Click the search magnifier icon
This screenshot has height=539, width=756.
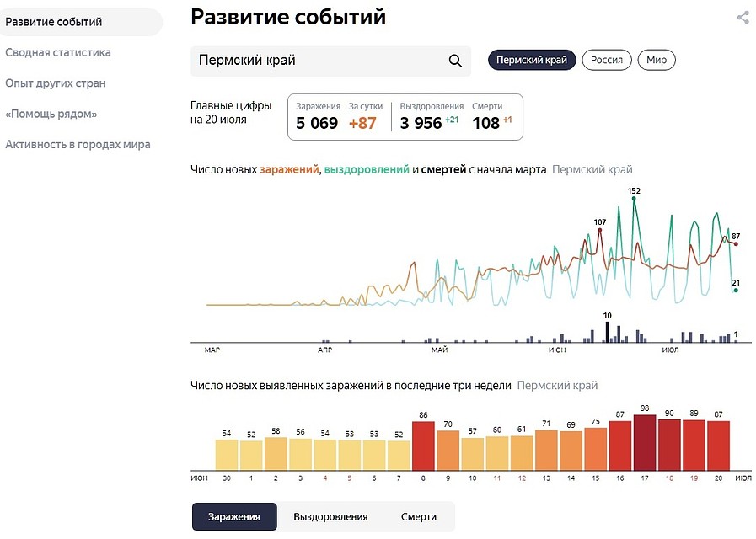coord(455,61)
